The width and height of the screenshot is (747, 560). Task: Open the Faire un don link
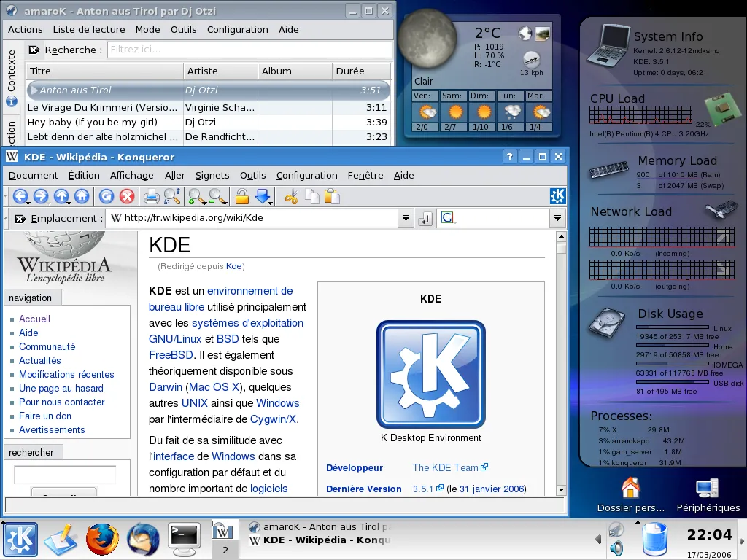(44, 416)
